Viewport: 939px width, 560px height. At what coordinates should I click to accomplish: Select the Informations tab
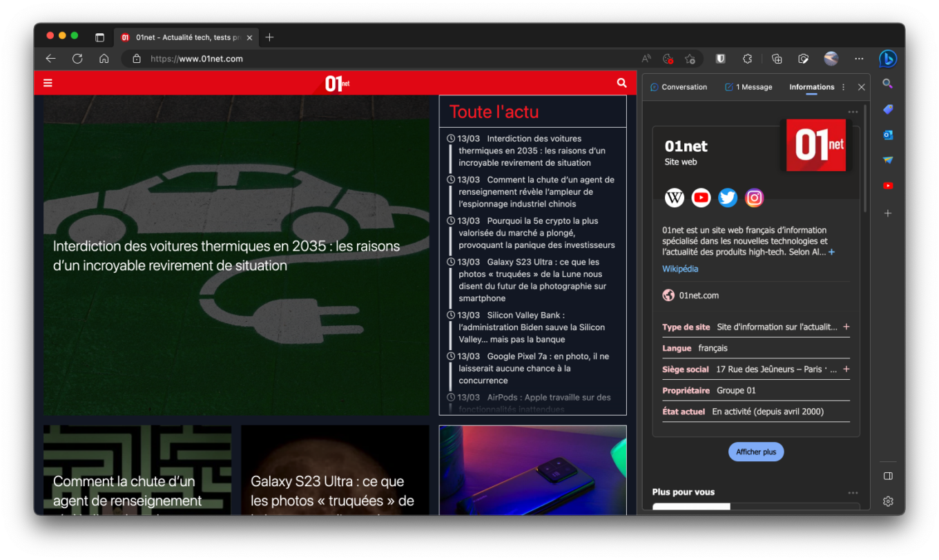[811, 87]
